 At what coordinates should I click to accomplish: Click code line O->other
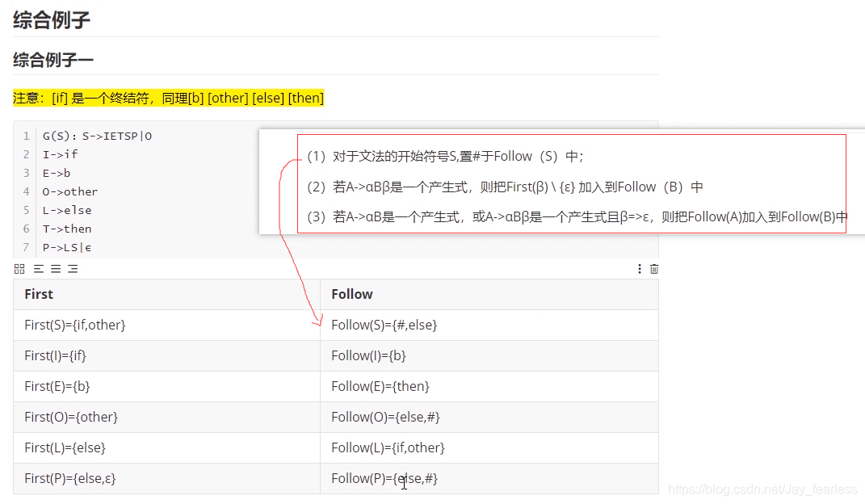pyautogui.click(x=70, y=192)
